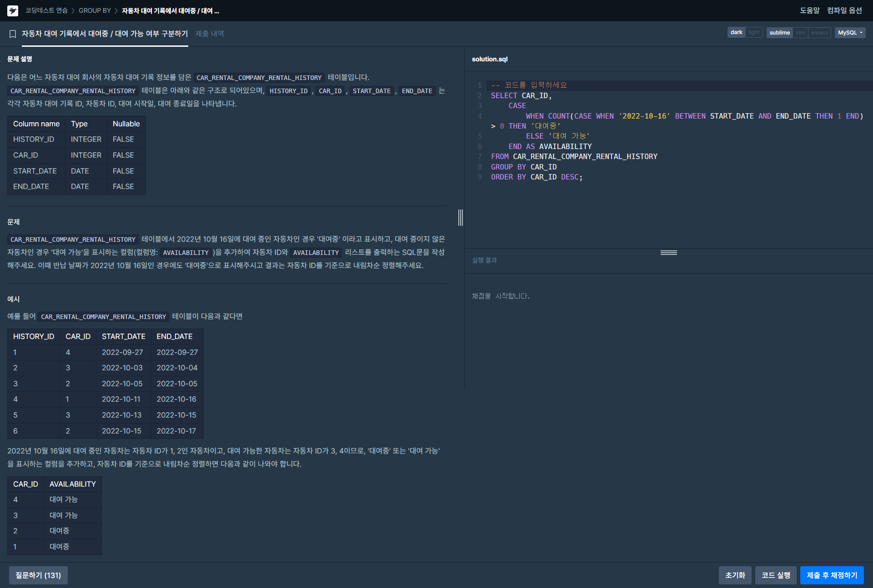Viewport: 873px width, 588px height.
Task: Select emacs keybinding mode
Action: tap(819, 33)
